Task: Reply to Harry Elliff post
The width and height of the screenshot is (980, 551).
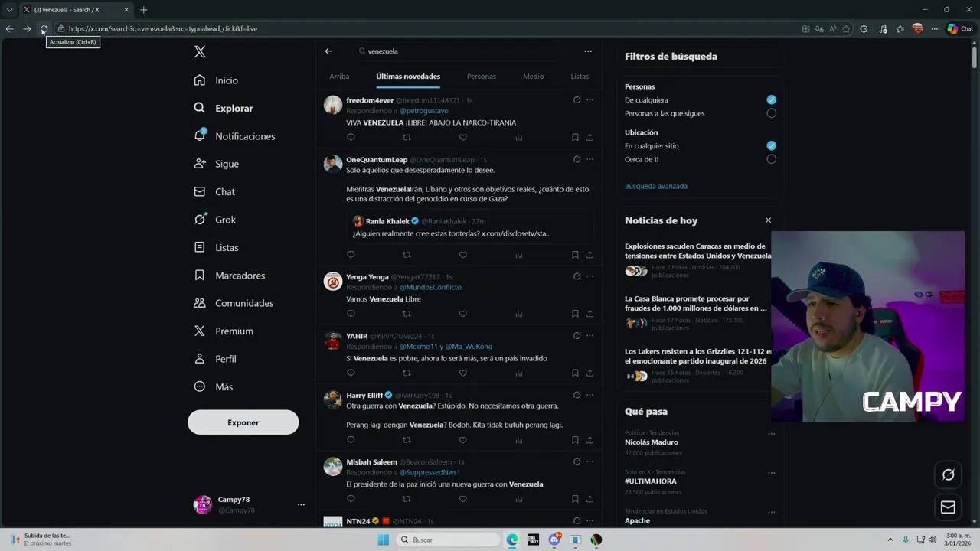Action: pos(351,440)
